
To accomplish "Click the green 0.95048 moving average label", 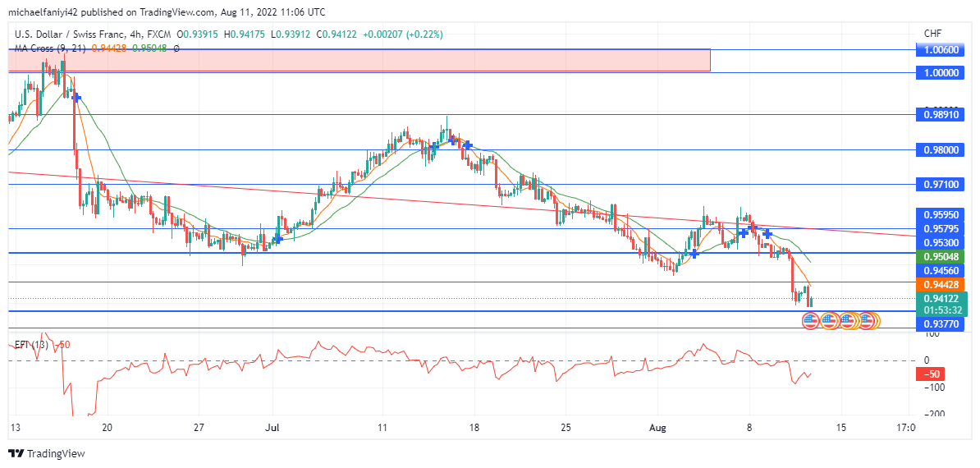I will (x=941, y=257).
